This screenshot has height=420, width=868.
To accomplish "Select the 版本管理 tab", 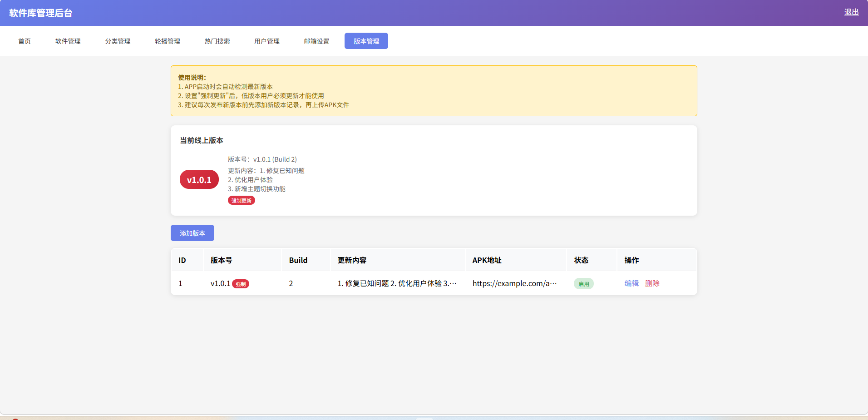I will tap(366, 41).
